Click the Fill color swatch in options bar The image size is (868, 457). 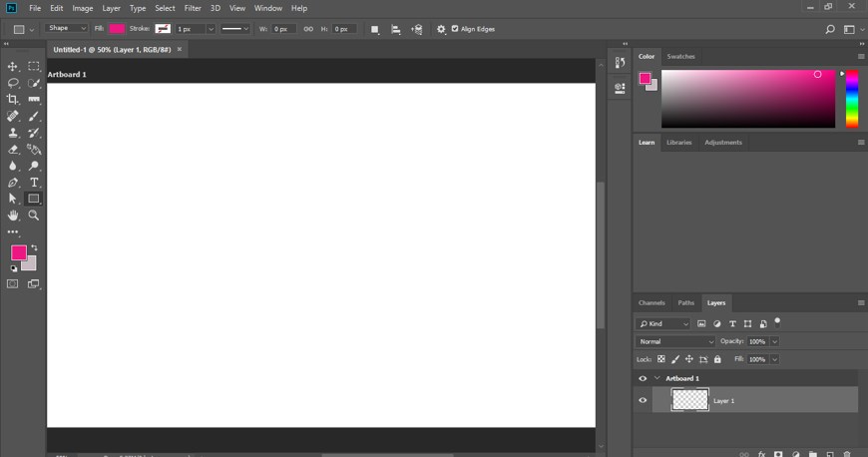pyautogui.click(x=117, y=29)
